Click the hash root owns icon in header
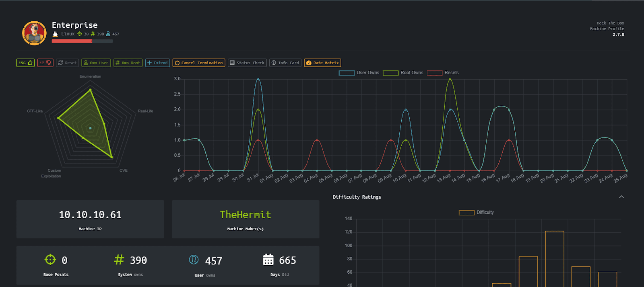The image size is (644, 287). click(x=93, y=34)
